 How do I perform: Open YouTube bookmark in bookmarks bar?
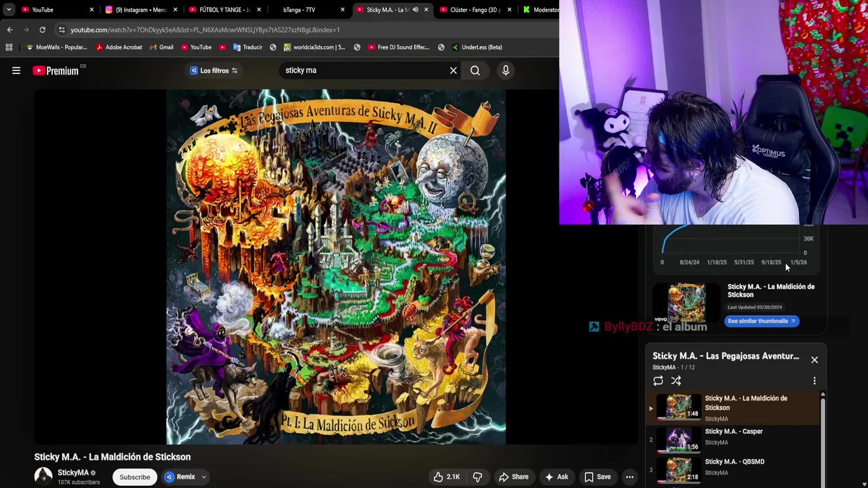pos(196,47)
